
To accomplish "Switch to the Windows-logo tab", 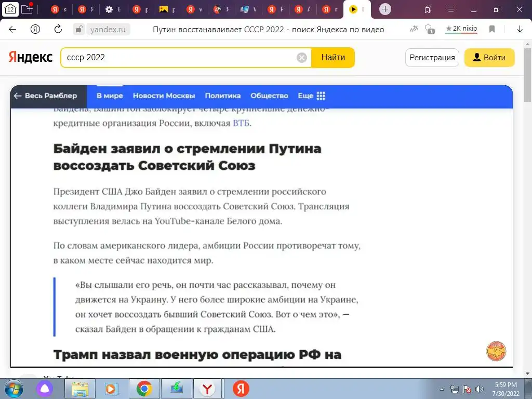I will pos(248,9).
